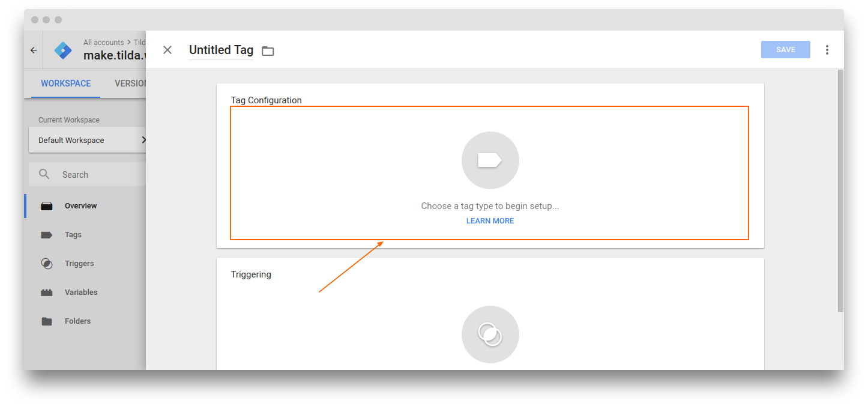Click the back arrow near the breadcrumb
The image size is (868, 412).
(x=34, y=50)
